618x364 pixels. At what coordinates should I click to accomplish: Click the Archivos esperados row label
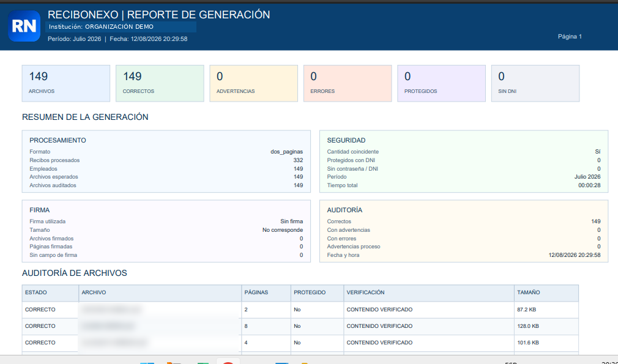[54, 177]
